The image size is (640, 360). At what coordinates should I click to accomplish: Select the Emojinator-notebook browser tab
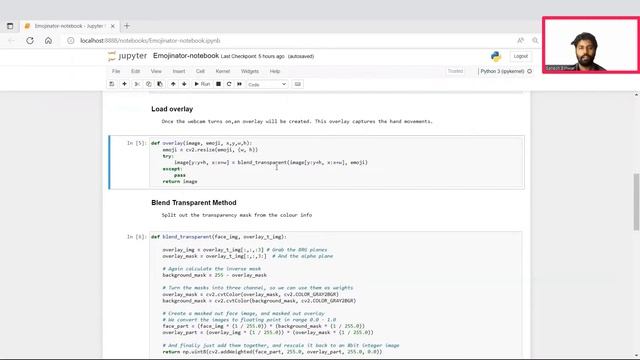(69, 26)
